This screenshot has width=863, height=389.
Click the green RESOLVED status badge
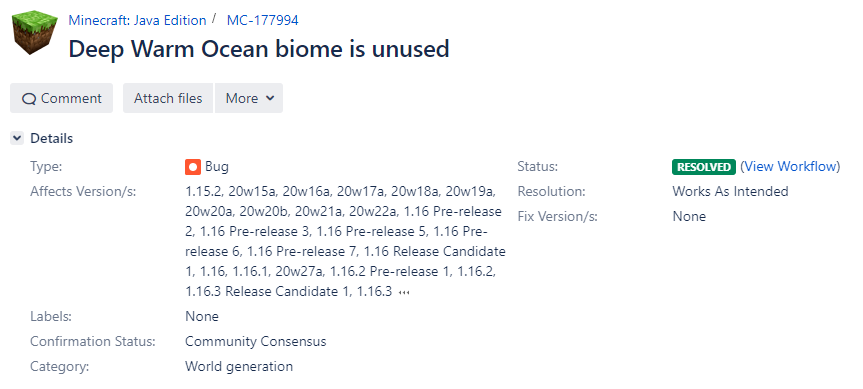pyautogui.click(x=703, y=167)
